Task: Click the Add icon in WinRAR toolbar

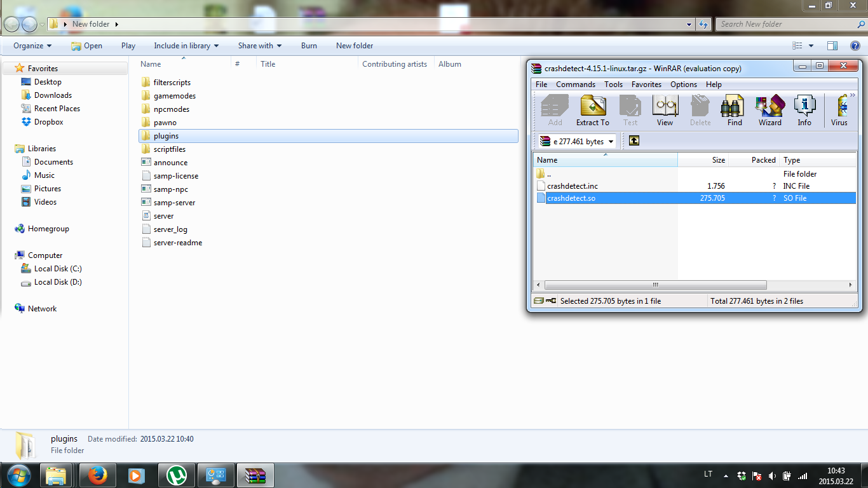Action: [x=555, y=110]
